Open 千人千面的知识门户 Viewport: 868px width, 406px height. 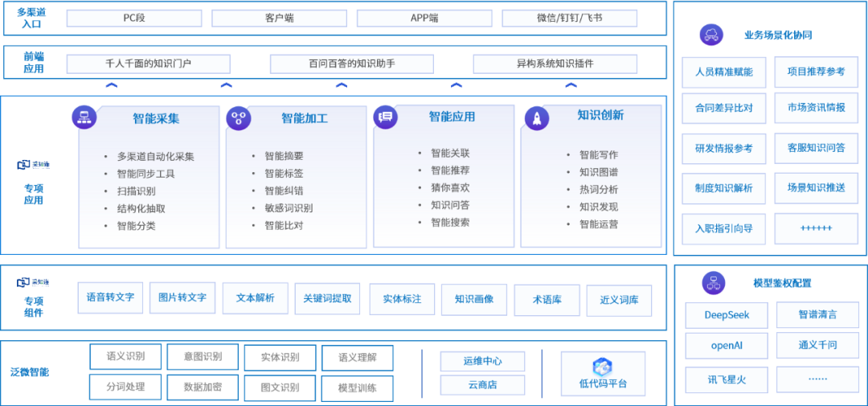tap(149, 64)
